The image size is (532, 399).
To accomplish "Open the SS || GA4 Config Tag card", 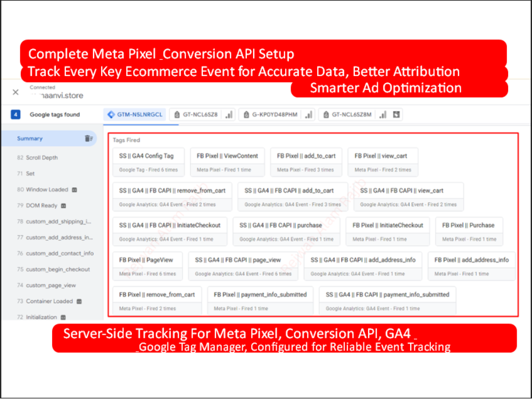I will click(x=148, y=162).
